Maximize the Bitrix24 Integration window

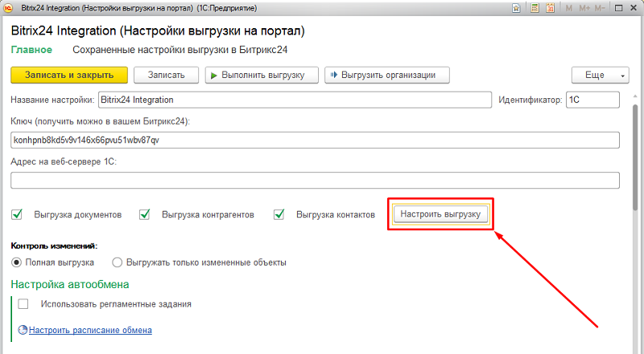click(x=618, y=8)
